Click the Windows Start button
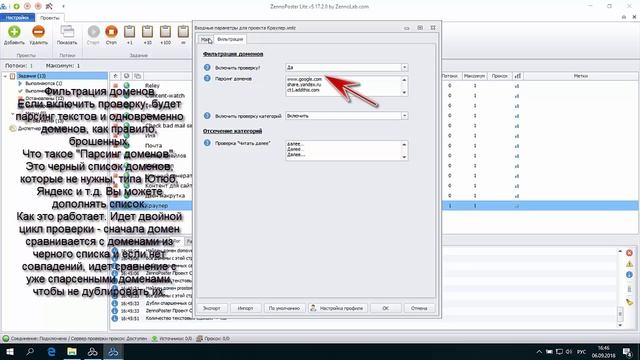Image resolution: width=640 pixels, height=360 pixels. pos(9,352)
